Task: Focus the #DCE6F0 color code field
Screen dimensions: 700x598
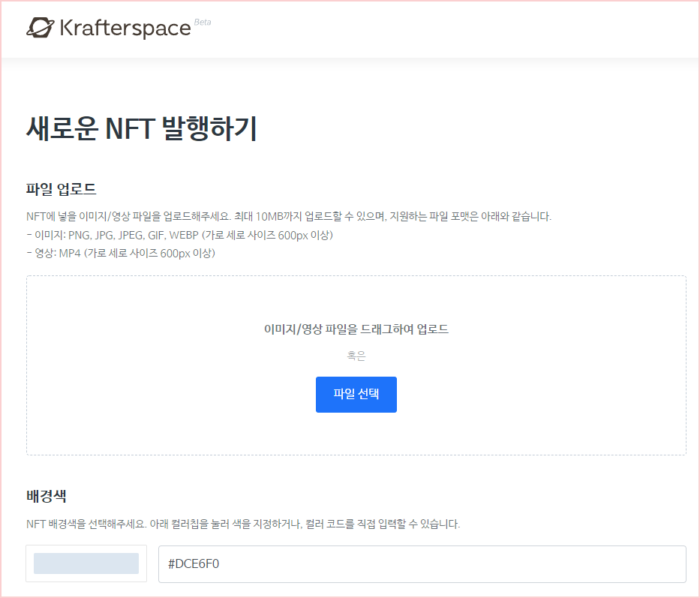Action: [422, 563]
